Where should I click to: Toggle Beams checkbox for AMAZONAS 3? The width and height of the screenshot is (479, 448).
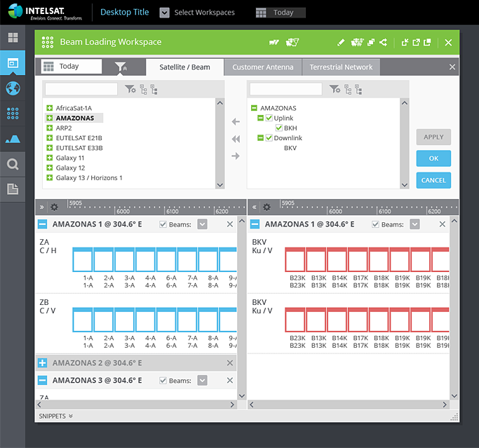coord(163,381)
